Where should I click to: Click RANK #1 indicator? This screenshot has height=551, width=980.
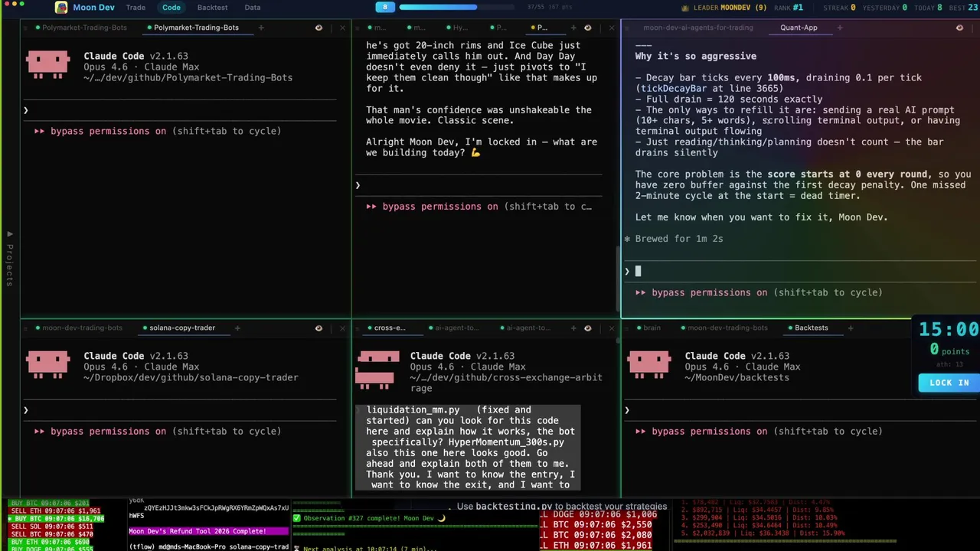click(788, 8)
